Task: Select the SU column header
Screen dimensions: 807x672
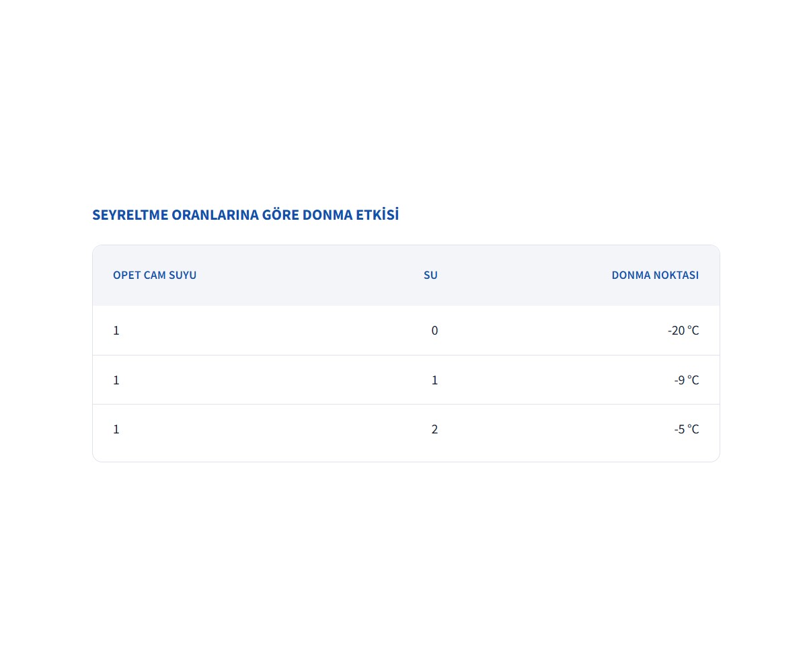Action: pos(430,275)
